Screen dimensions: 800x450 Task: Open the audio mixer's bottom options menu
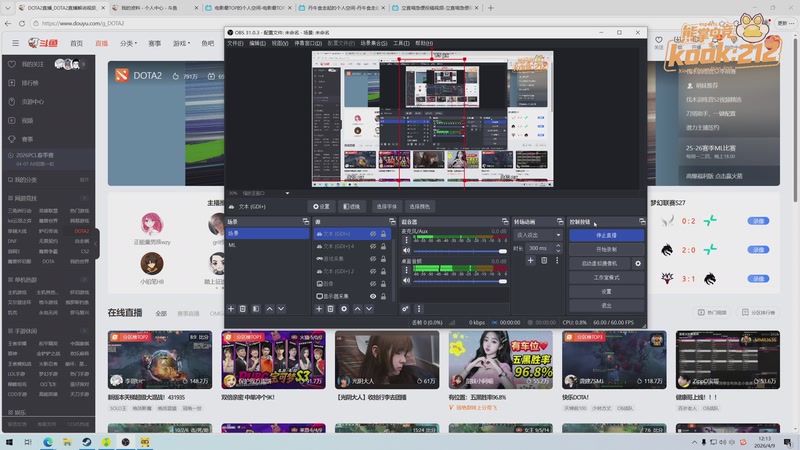(x=419, y=309)
